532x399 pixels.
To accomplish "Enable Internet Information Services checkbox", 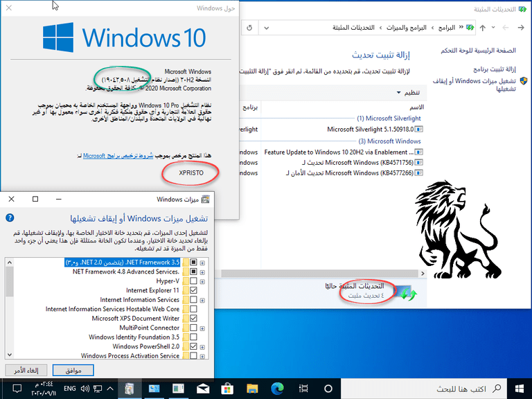I will [193, 299].
